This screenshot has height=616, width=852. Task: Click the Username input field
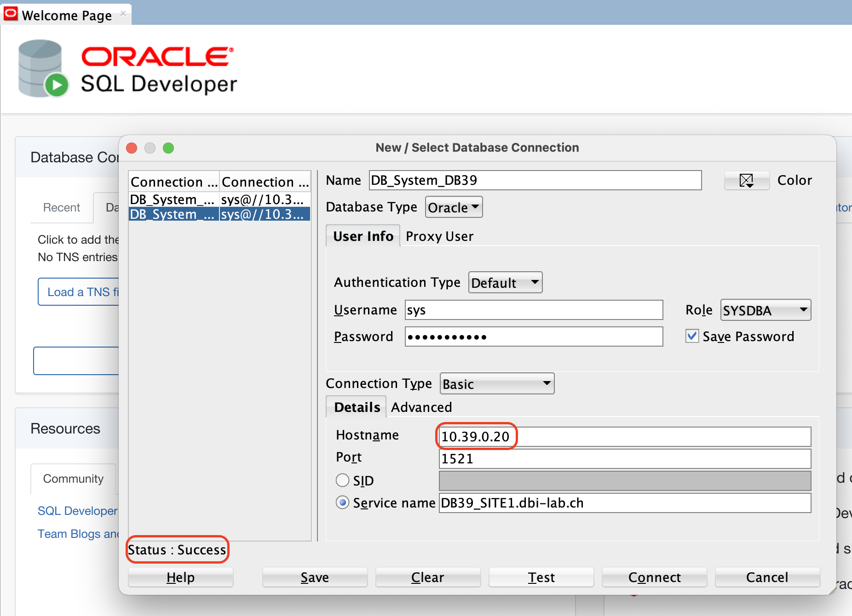pyautogui.click(x=534, y=310)
